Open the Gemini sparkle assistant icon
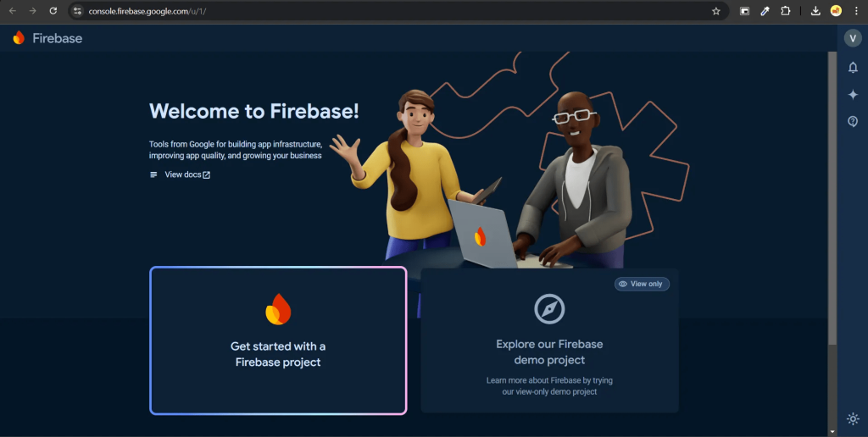 853,95
